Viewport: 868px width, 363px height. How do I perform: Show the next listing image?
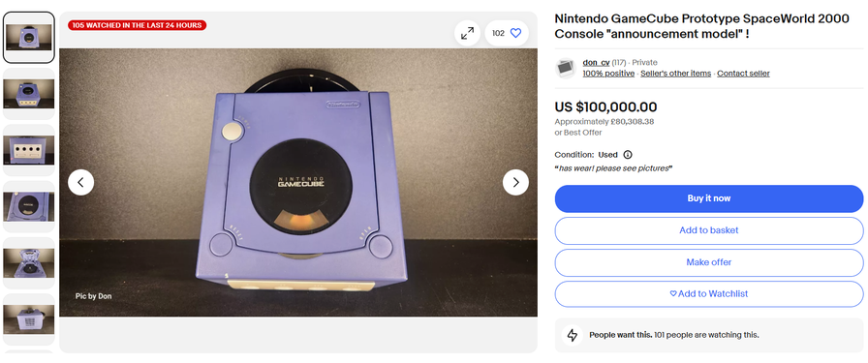click(515, 182)
